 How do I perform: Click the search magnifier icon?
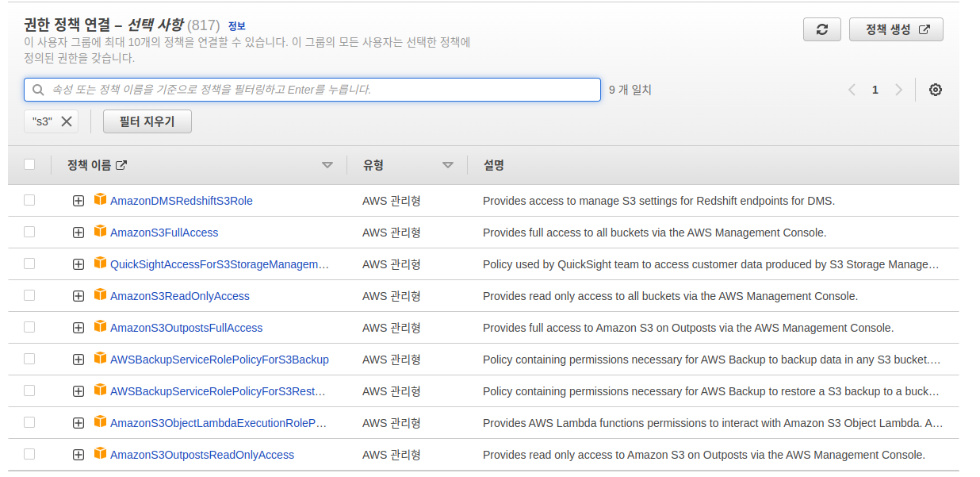(x=38, y=90)
